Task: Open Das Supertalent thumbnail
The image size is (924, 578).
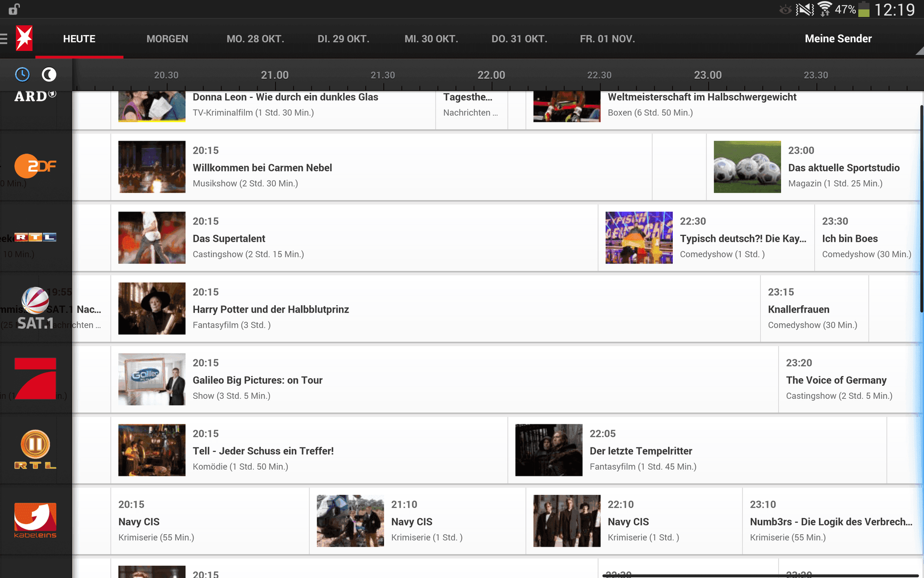Action: [x=152, y=237]
